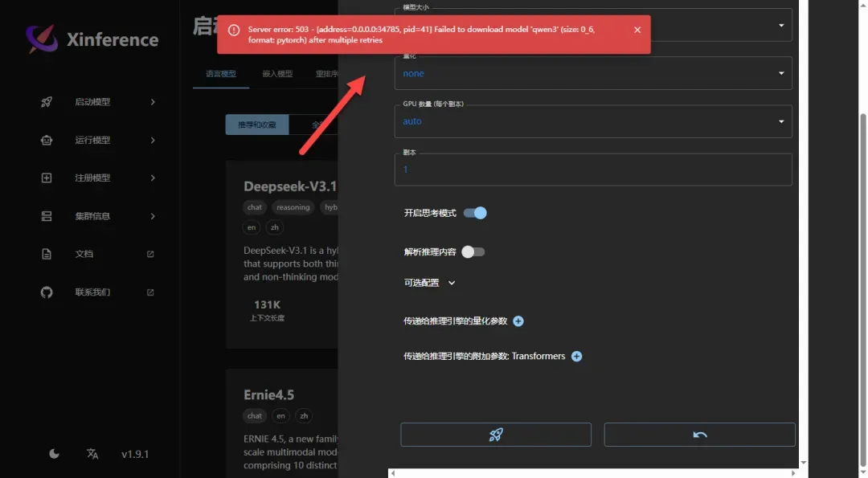868x478 pixels.
Task: Add quantization parameter plus icon
Action: 518,321
